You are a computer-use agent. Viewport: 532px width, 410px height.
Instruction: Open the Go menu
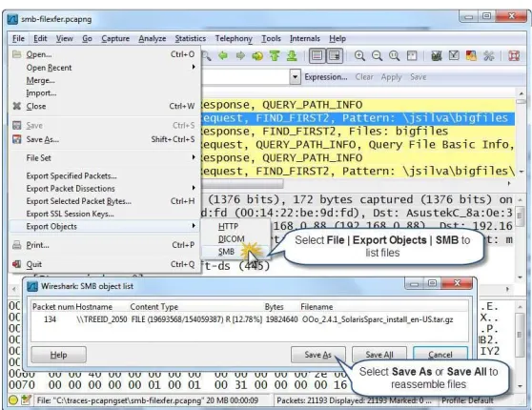pyautogui.click(x=87, y=39)
